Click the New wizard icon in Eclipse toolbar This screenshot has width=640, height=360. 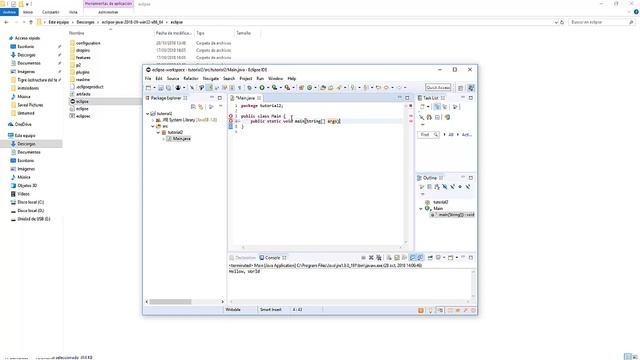148,88
